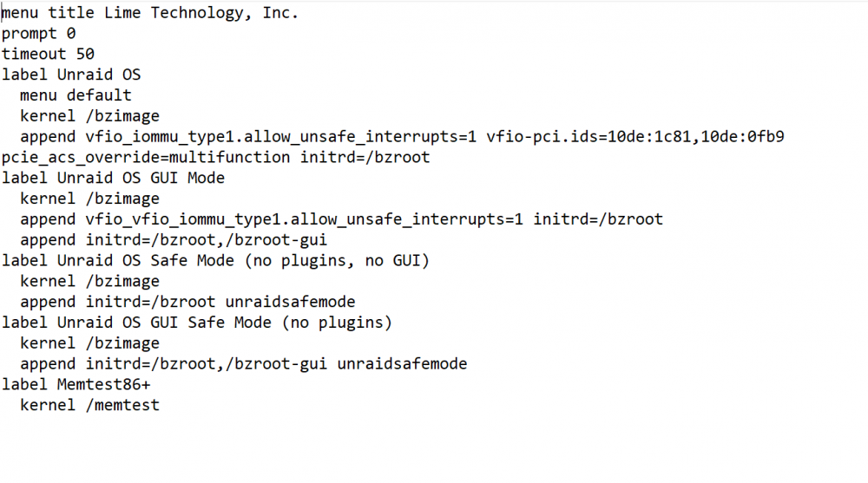
Task: Click on 'timeout 50' value
Action: click(x=85, y=55)
